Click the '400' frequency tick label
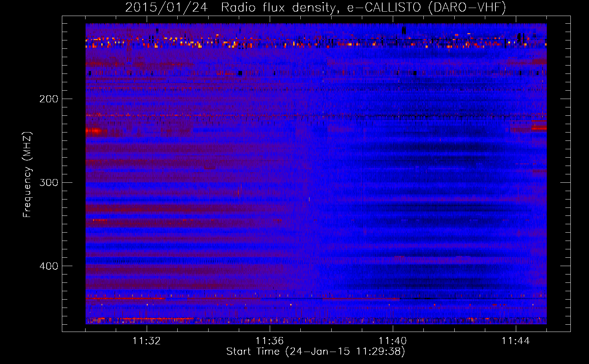The height and width of the screenshot is (364, 589). pyautogui.click(x=49, y=266)
